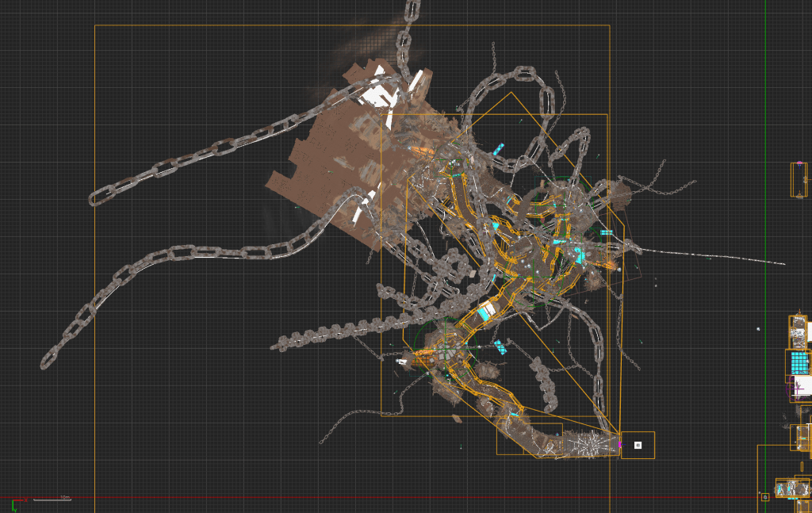Select the tall narrow orange box with magenta top
Viewport: 812px width, 513px height.
click(799, 180)
